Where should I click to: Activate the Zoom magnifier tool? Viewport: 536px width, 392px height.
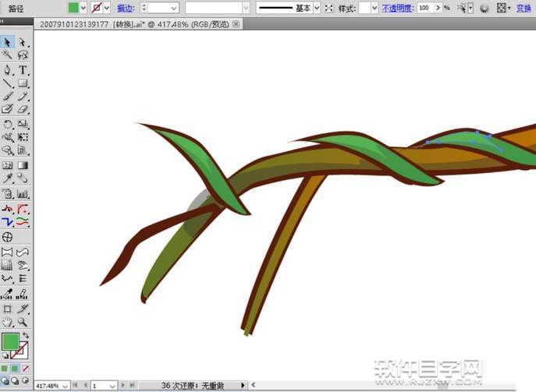click(x=23, y=321)
